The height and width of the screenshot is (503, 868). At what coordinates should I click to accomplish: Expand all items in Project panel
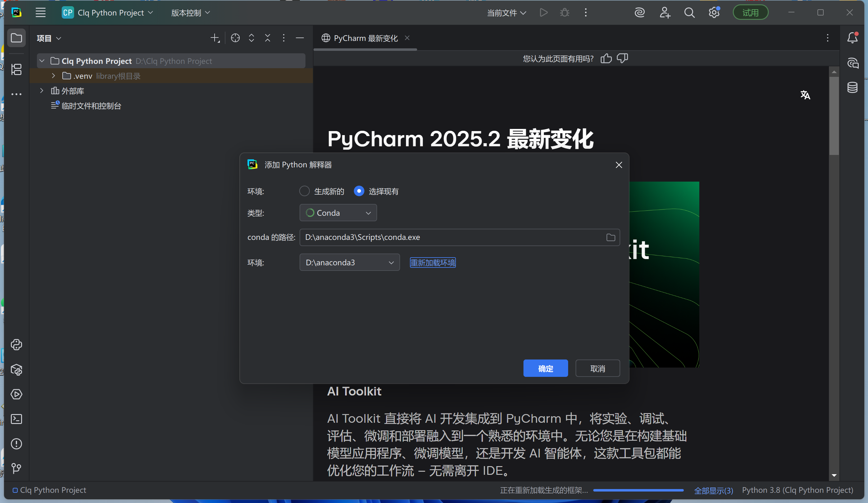click(x=251, y=38)
